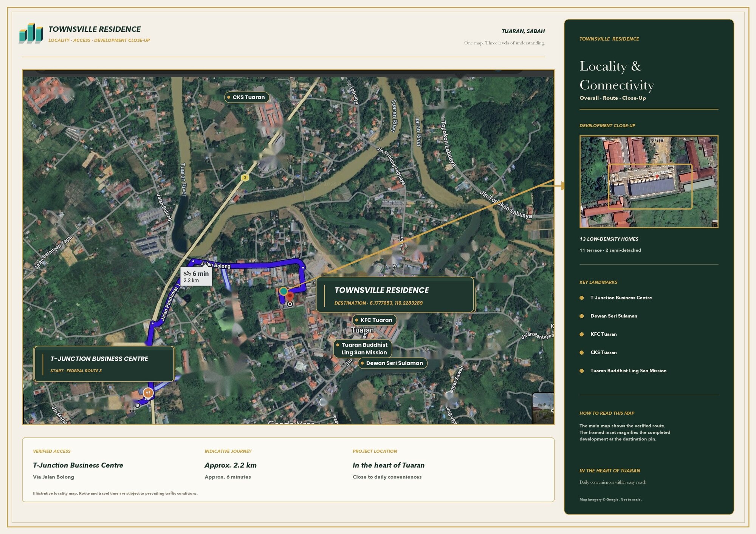The image size is (756, 534).
Task: Click the yellow frame inside the close-up image
Action: click(650, 187)
